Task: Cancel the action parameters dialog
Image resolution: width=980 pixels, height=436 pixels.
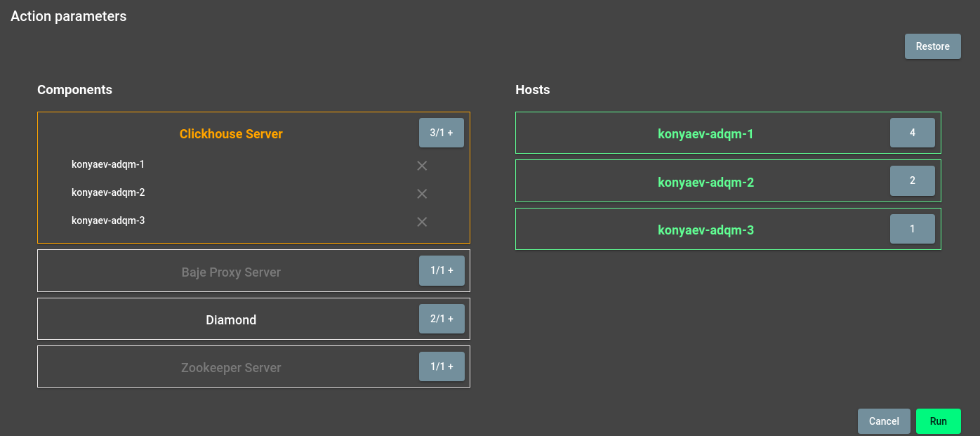Action: 883,421
